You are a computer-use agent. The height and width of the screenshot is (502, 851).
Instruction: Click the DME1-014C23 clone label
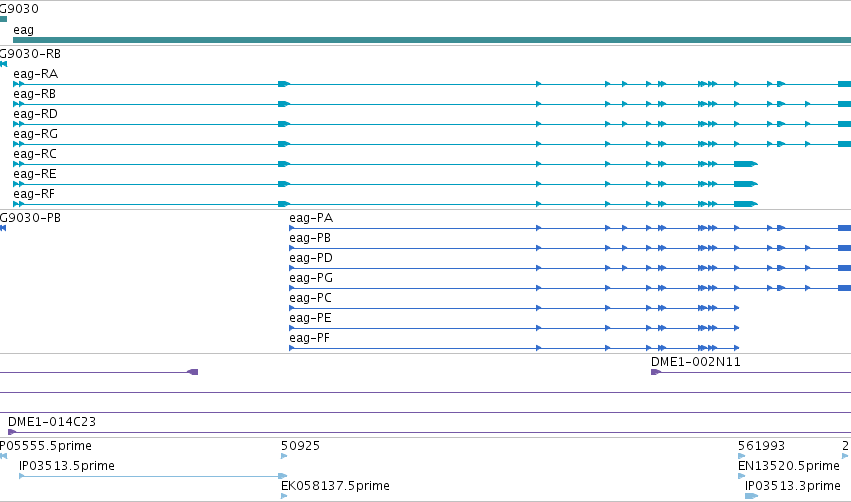(52, 422)
